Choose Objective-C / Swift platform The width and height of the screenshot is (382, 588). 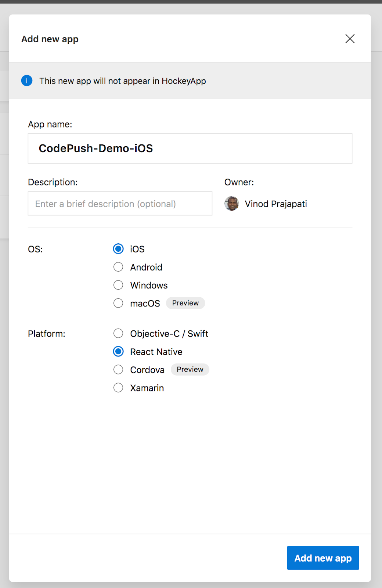point(118,333)
